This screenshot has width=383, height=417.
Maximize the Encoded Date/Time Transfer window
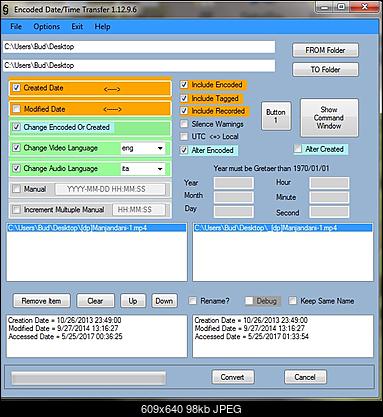coord(342,7)
